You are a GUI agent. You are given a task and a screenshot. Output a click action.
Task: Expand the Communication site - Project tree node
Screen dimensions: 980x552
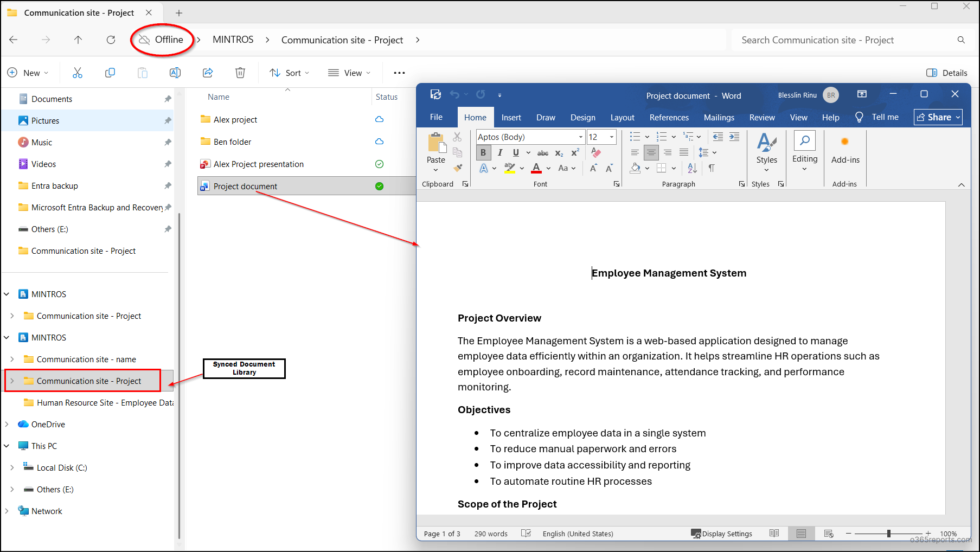pyautogui.click(x=13, y=381)
